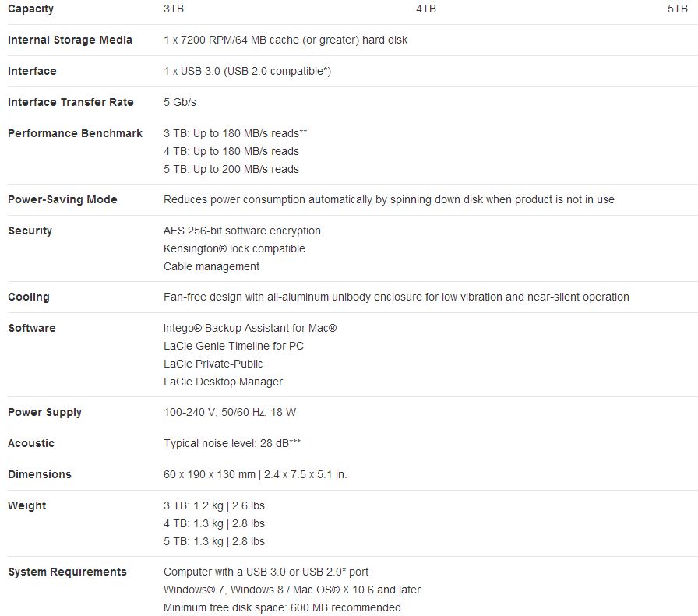Viewport: 698px width, 616px height.
Task: Click the Power Supply value text
Action: click(x=230, y=412)
